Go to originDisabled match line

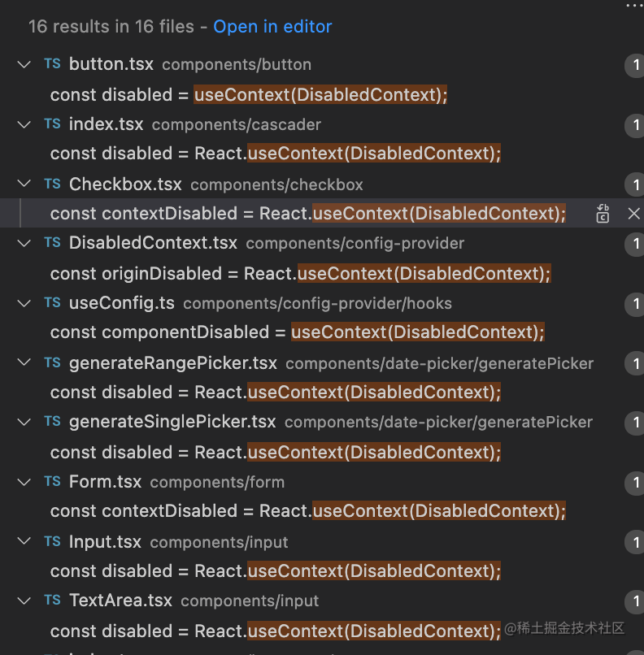[x=301, y=274]
